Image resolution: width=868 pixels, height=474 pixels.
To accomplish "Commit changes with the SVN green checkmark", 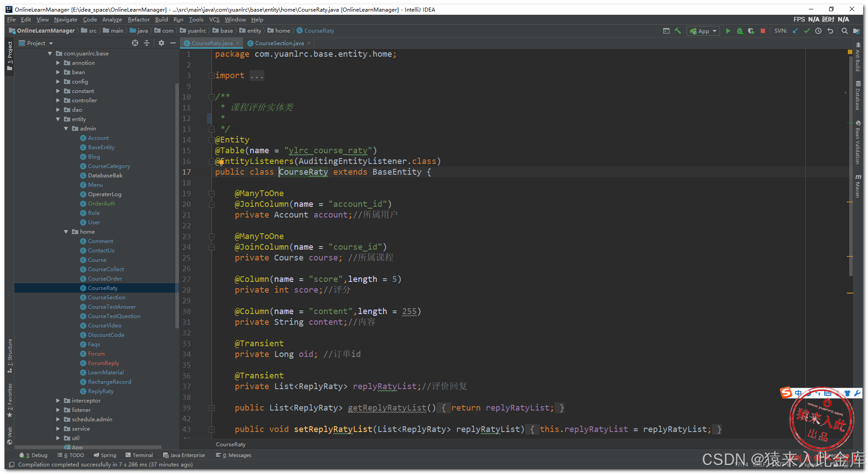I will pyautogui.click(x=807, y=31).
